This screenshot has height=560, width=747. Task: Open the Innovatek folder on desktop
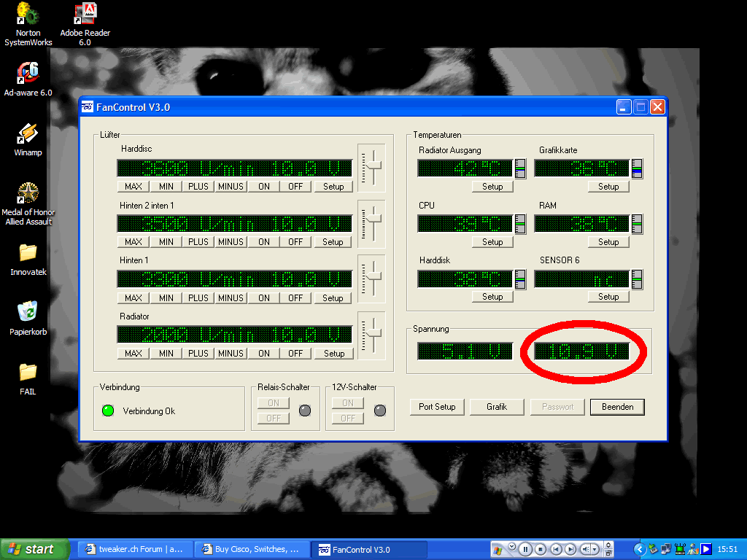tap(28, 253)
